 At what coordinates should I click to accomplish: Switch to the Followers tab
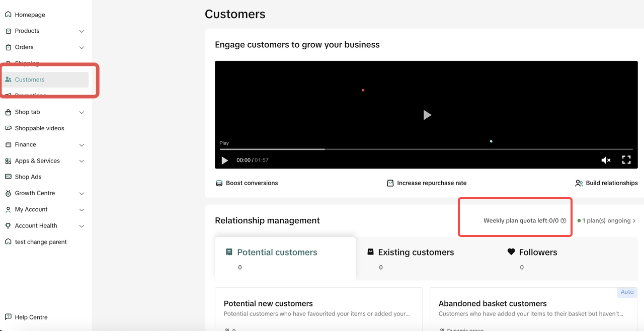pos(538,253)
